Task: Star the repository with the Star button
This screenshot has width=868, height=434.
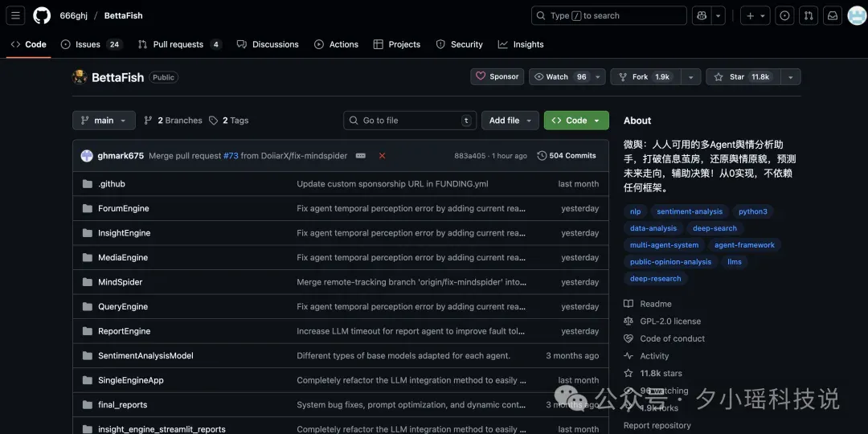Action: point(743,77)
